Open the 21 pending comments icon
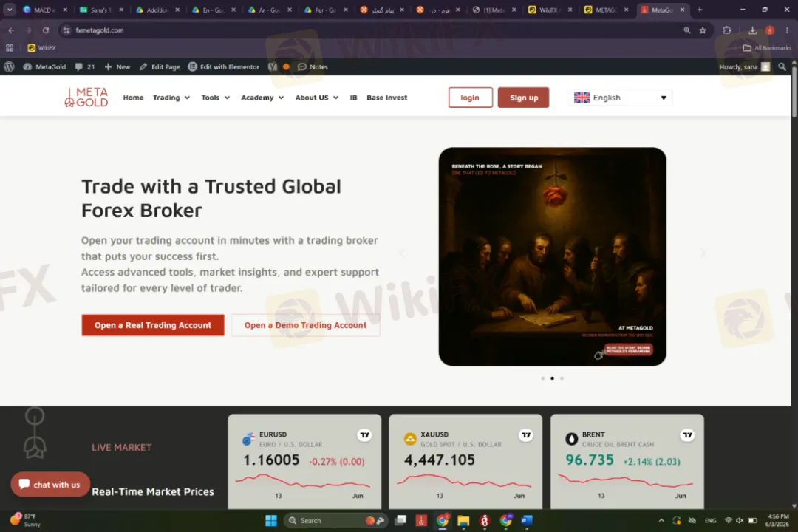The height and width of the screenshot is (532, 798). click(84, 66)
